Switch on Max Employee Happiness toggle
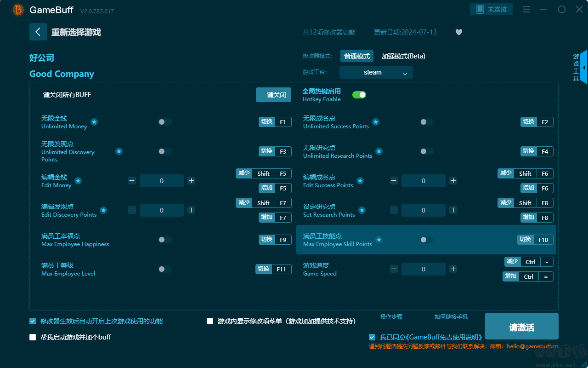The image size is (588, 368). coord(165,240)
